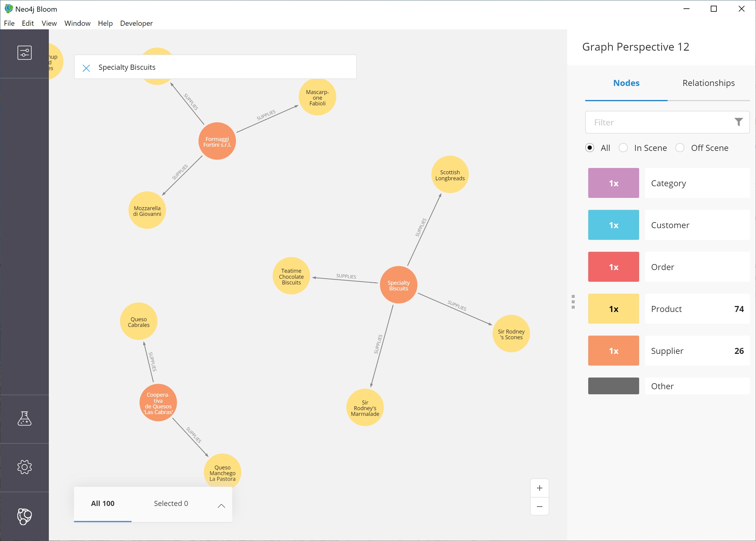This screenshot has width=756, height=541.
Task: Click SUPPLIES label toward Mozzarella di Giovanni
Action: point(180,172)
